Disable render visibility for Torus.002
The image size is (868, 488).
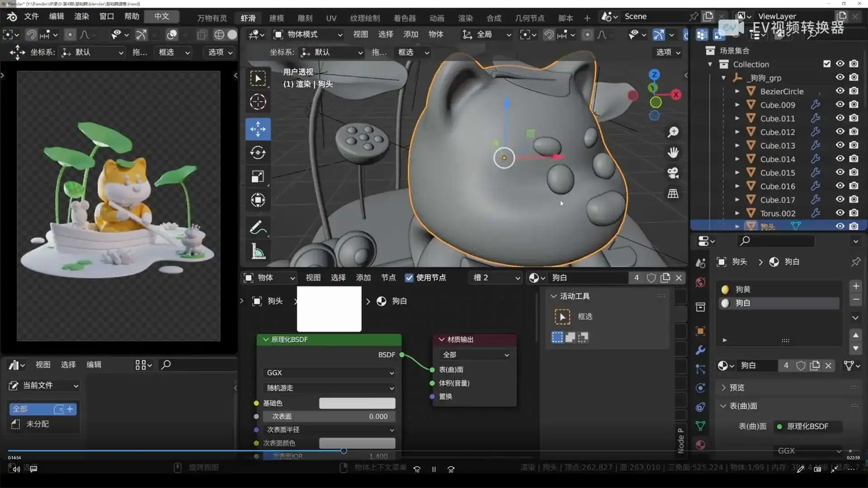854,212
